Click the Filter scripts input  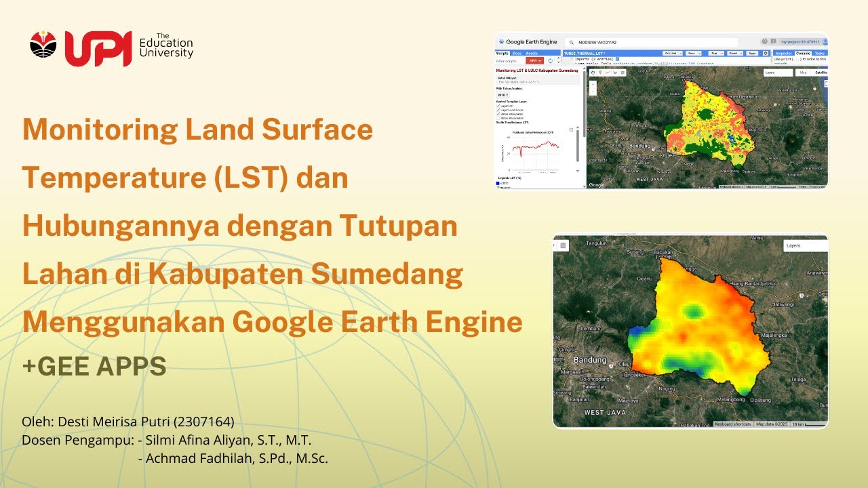pyautogui.click(x=509, y=61)
